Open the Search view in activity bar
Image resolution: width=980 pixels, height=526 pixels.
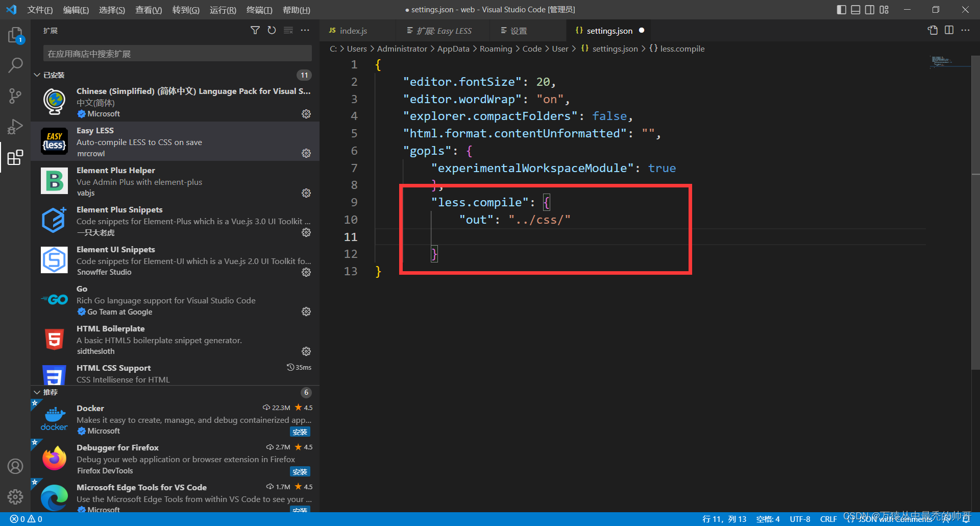click(15, 65)
